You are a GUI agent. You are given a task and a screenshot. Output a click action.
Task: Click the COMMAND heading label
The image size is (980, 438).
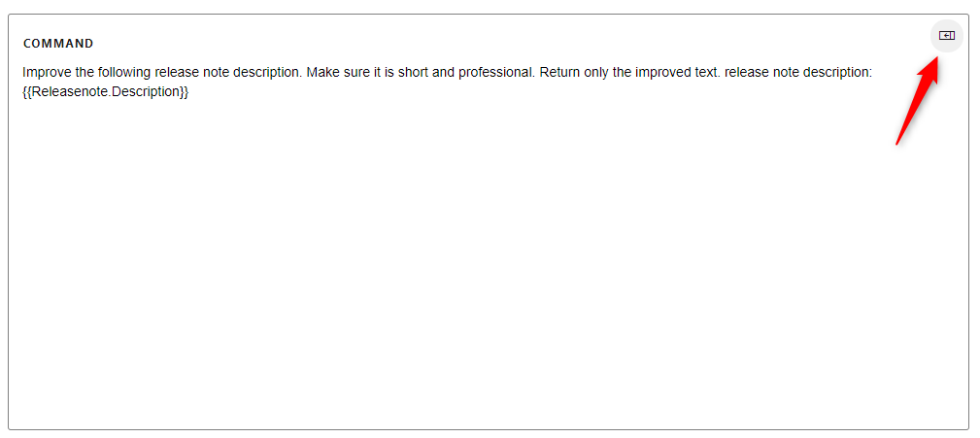(x=58, y=44)
